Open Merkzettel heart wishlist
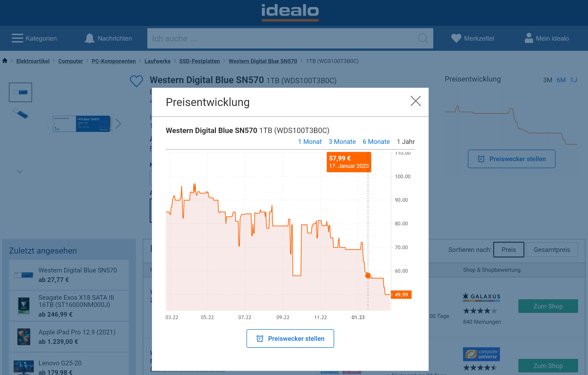Screen dimensions: 588x375 point(456,38)
